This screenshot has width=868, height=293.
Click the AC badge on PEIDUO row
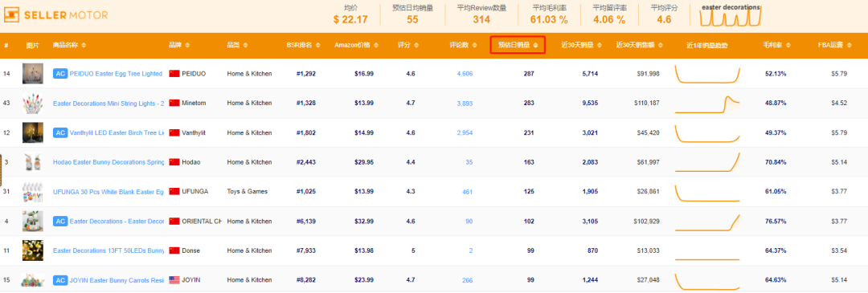pos(59,74)
